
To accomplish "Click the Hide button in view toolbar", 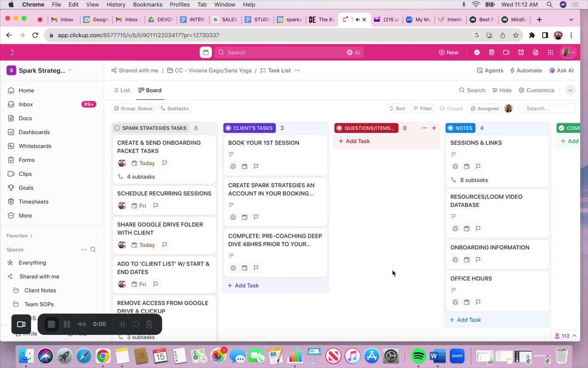I will pos(502,90).
